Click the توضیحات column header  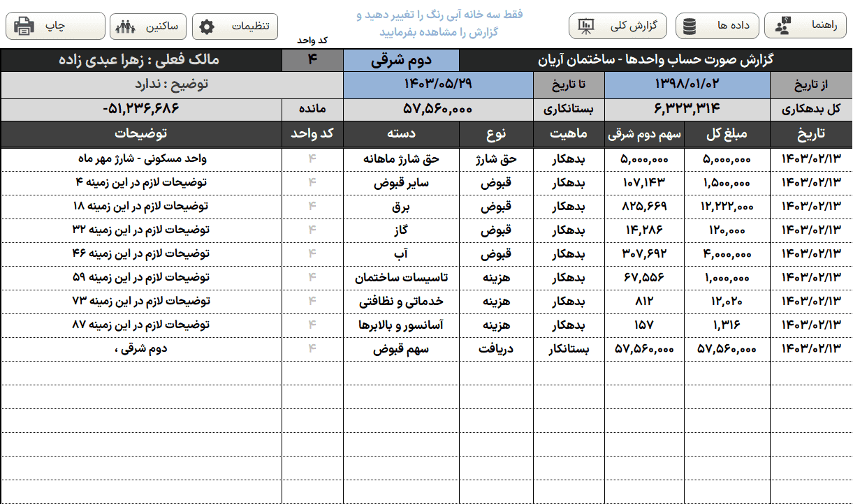pyautogui.click(x=141, y=133)
